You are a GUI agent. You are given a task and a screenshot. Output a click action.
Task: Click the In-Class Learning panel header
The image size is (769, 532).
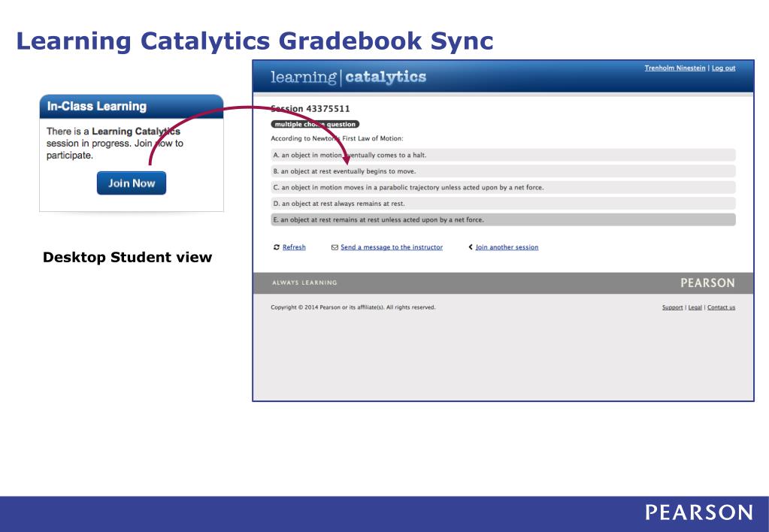click(x=132, y=107)
